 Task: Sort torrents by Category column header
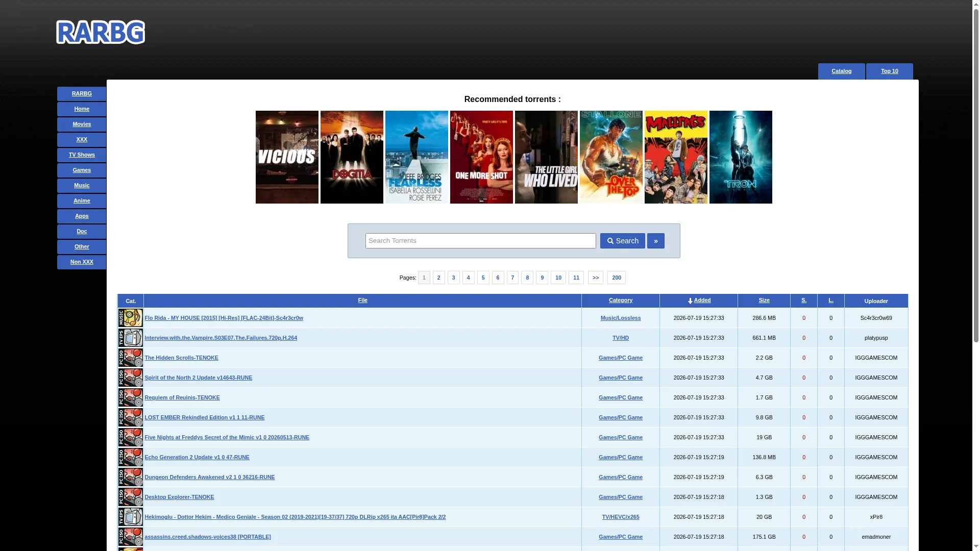(621, 300)
